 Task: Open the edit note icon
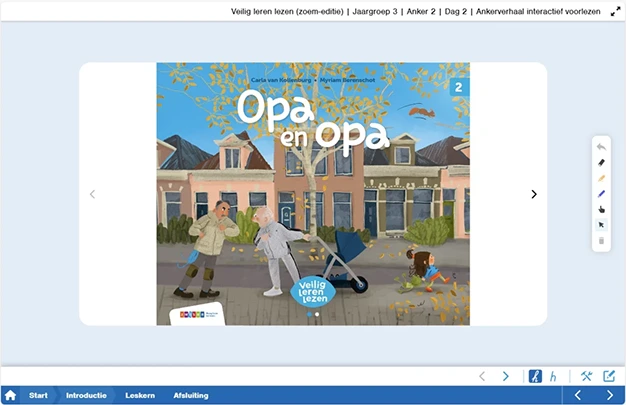(609, 376)
